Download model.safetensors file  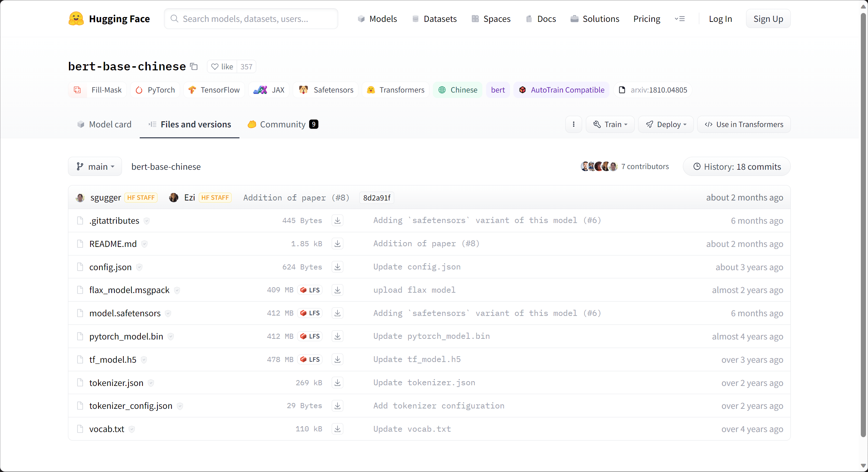coord(337,313)
